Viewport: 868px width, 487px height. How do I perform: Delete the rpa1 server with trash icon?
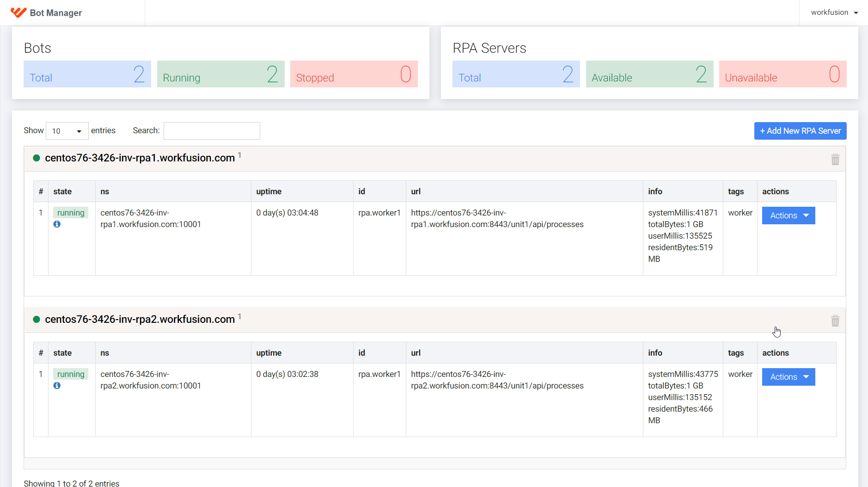(835, 160)
